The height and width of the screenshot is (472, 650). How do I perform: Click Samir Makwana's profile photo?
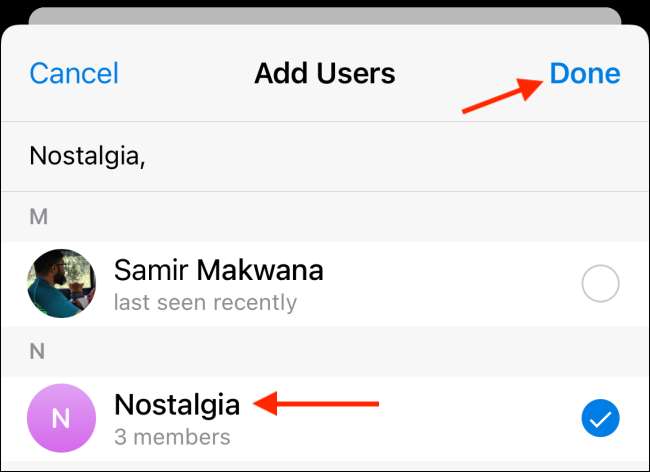[61, 283]
